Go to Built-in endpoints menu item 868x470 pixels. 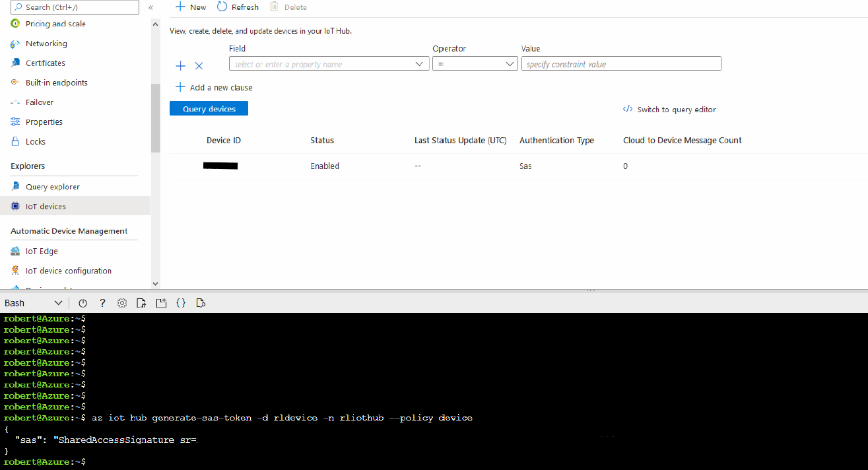[56, 83]
